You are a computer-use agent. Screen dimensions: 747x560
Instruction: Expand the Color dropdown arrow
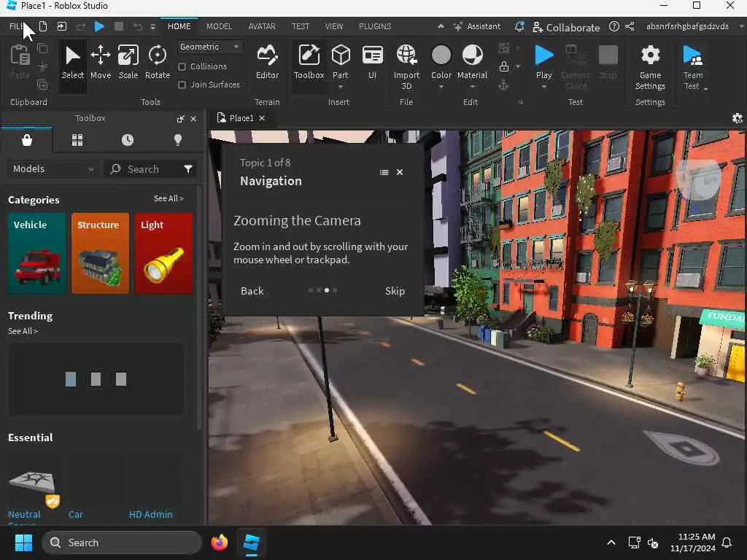tap(441, 87)
